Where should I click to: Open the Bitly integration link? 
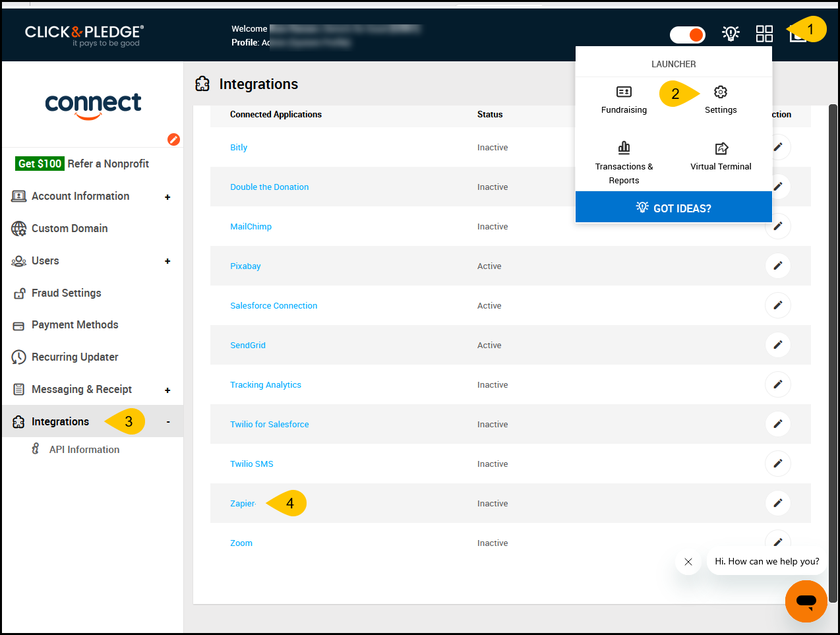pyautogui.click(x=239, y=147)
